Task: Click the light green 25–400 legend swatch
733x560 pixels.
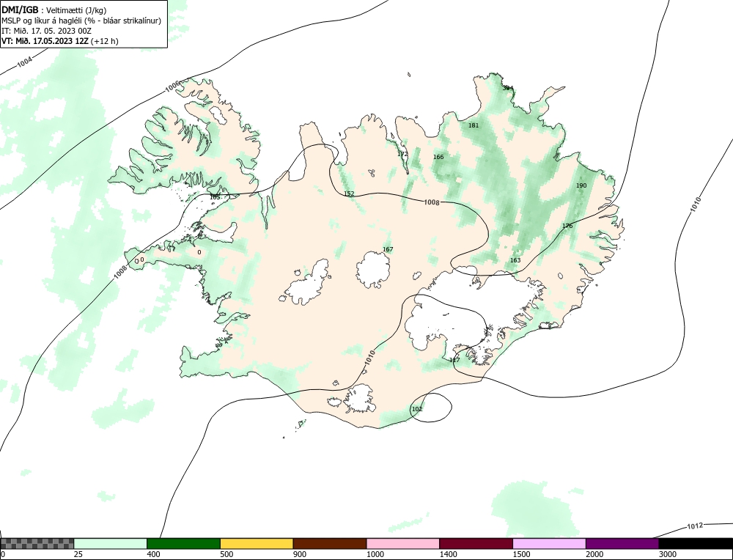Action: coord(111,543)
